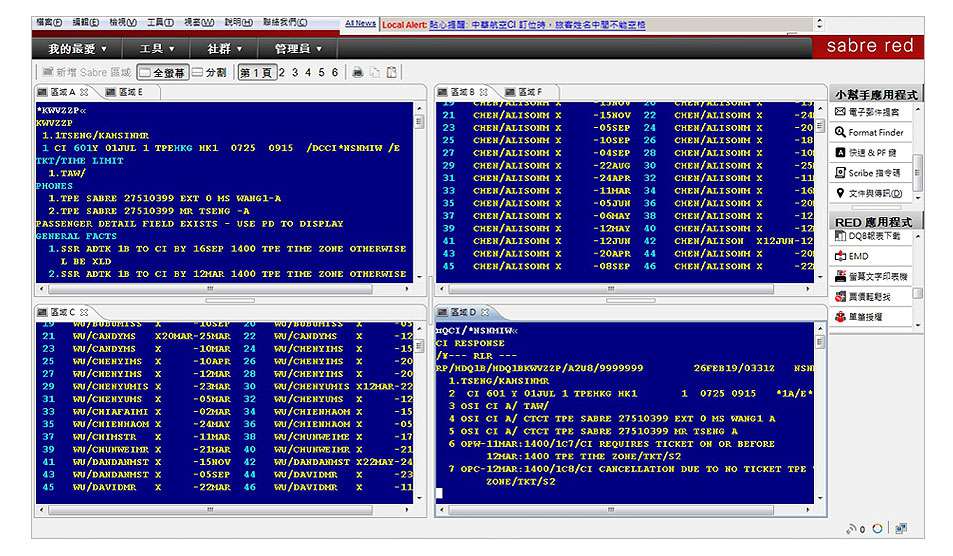Click the status bar signal counter icon
The width and height of the screenshot is (953, 556).
coord(856,529)
